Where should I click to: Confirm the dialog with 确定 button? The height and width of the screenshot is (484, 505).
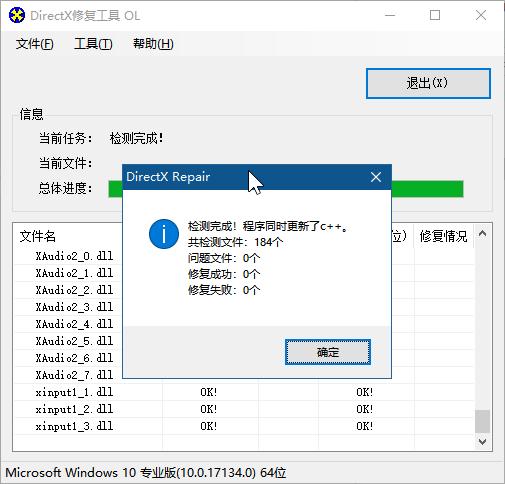coord(328,352)
